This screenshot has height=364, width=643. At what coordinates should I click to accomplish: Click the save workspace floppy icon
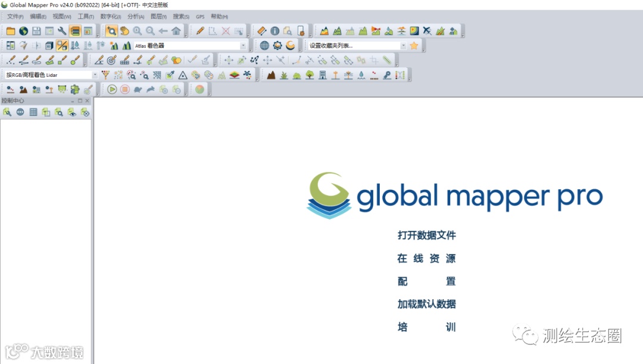click(x=36, y=31)
